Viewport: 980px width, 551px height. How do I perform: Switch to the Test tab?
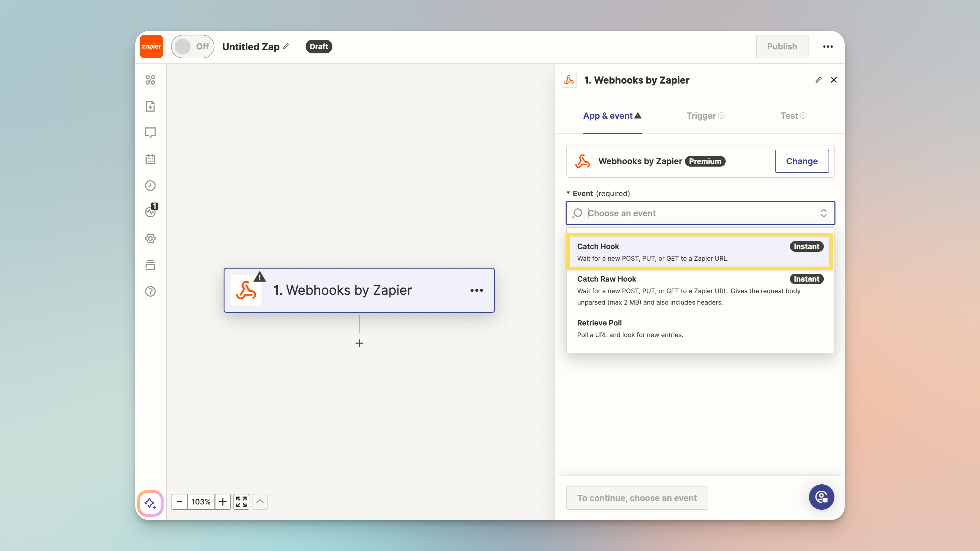click(793, 116)
